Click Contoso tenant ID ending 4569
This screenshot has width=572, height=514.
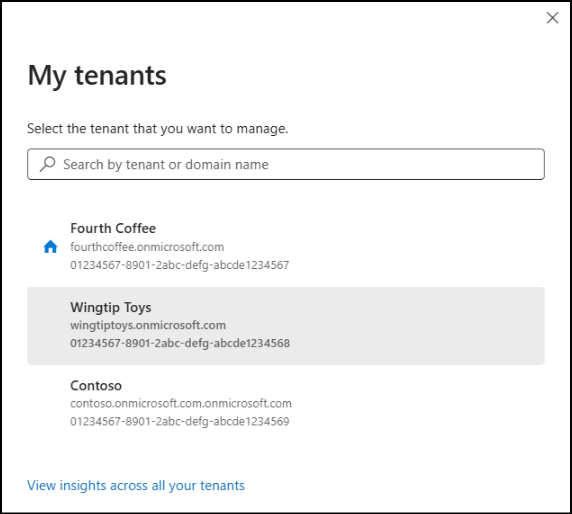pos(179,422)
